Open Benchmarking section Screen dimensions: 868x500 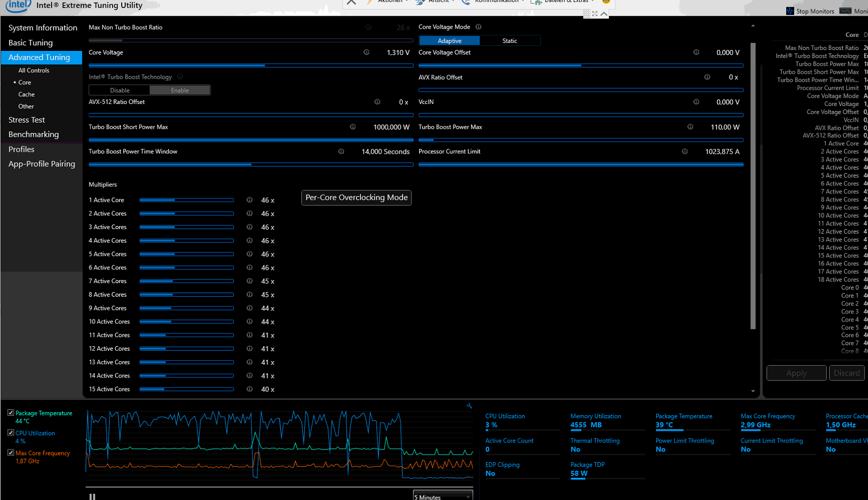pyautogui.click(x=33, y=135)
